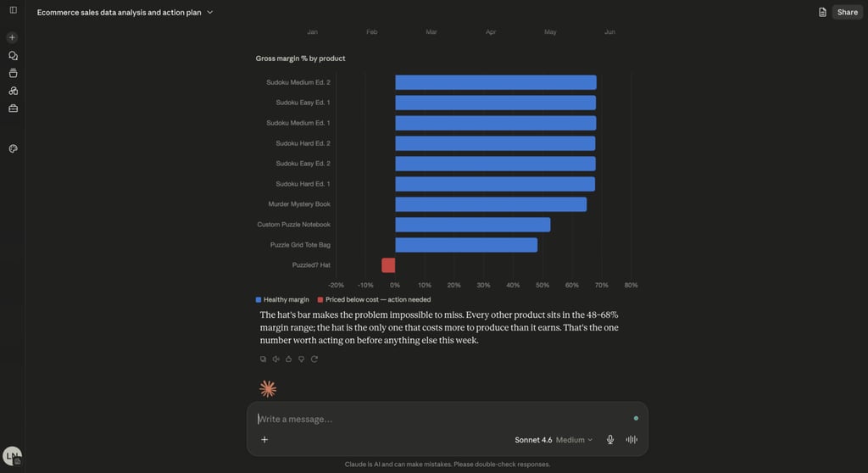Retry the response with refresh icon
Screen dimensions: 868x473
point(314,359)
